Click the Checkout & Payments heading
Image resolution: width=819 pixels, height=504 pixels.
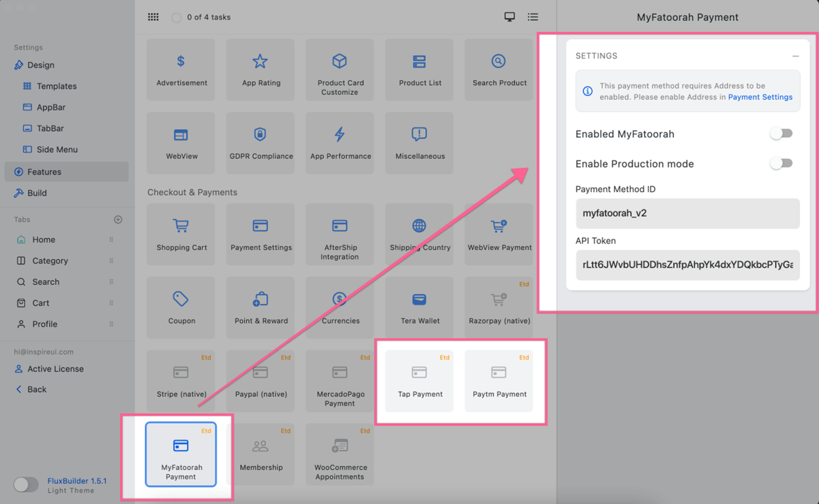(x=192, y=192)
